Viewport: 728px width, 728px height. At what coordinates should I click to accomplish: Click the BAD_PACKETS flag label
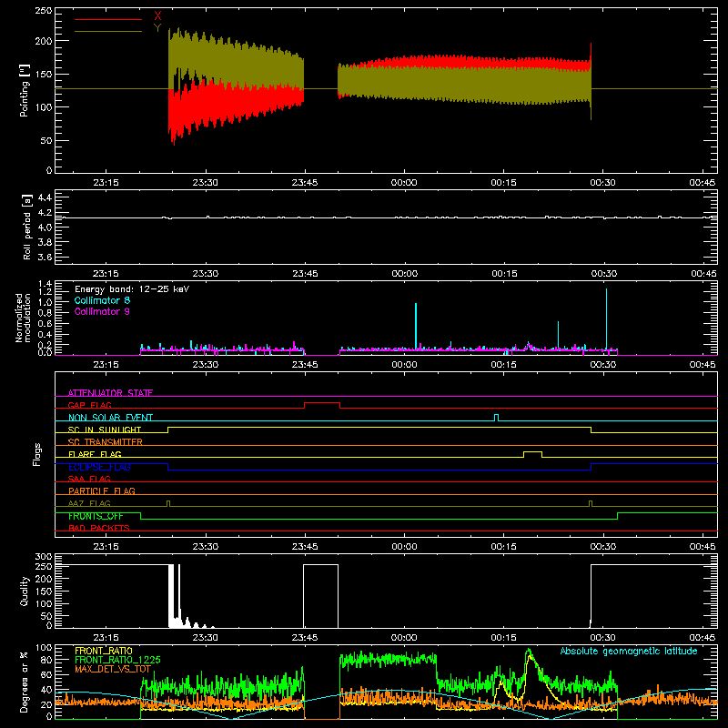[99, 528]
